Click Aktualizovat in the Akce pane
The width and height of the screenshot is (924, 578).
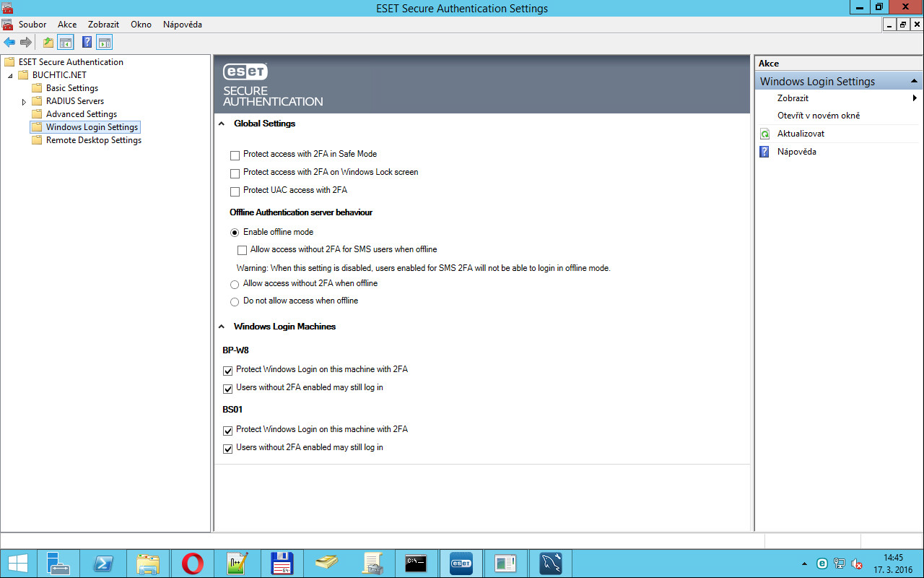801,134
